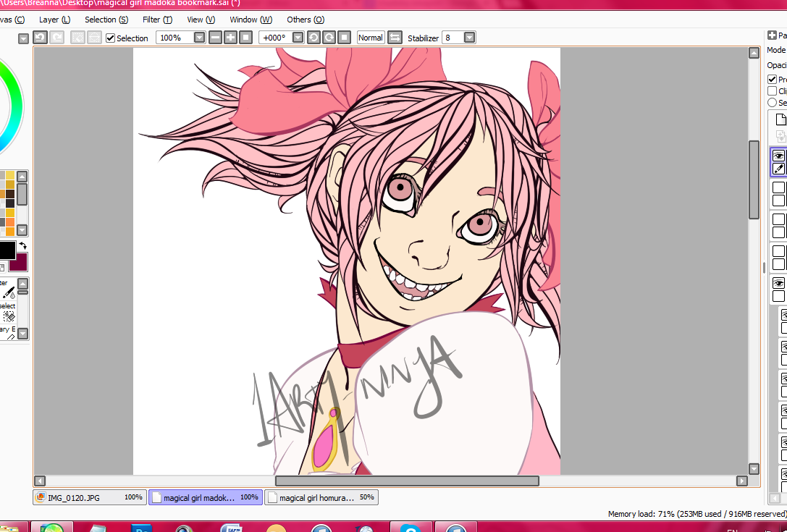Open the Filter menu
This screenshot has width=787, height=532.
(157, 20)
